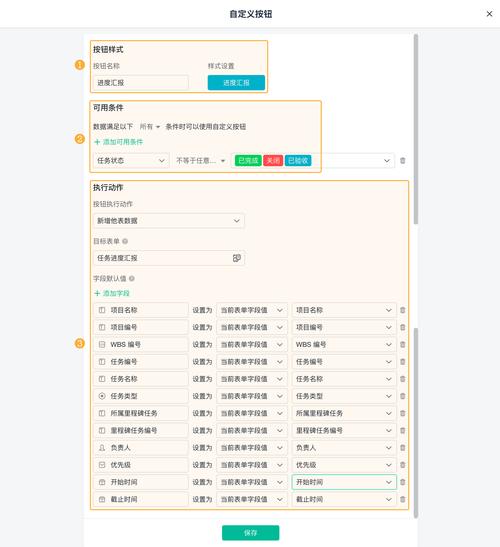The height and width of the screenshot is (547, 500).
Task: Click the 任务编号 target field box
Action: tap(141, 362)
